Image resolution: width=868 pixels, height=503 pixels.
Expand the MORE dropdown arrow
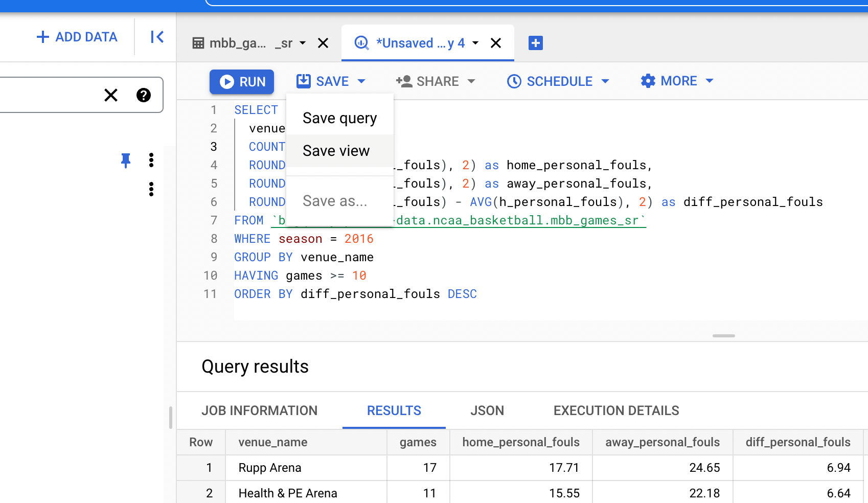click(710, 81)
